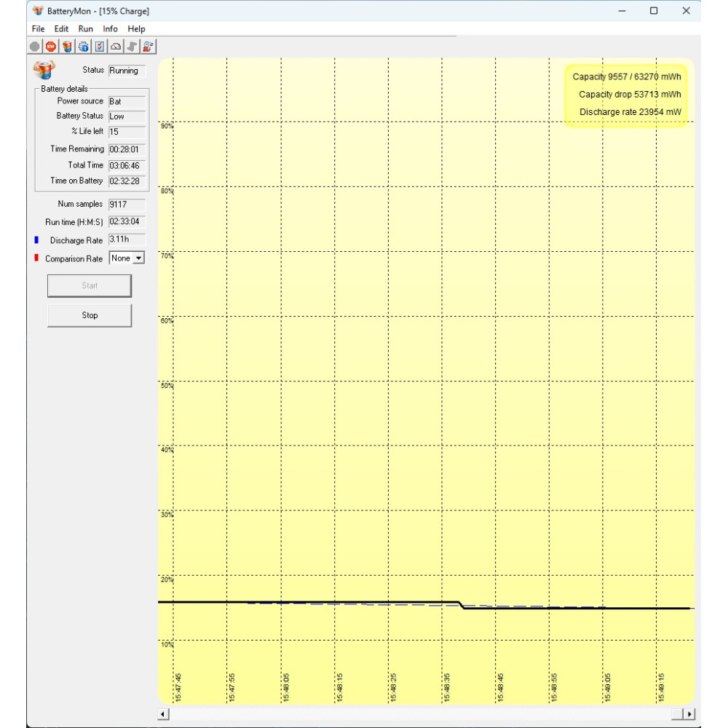Screen dimensions: 728x728
Task: Click the greyed-out arrow toolbar icon
Action: point(132,47)
